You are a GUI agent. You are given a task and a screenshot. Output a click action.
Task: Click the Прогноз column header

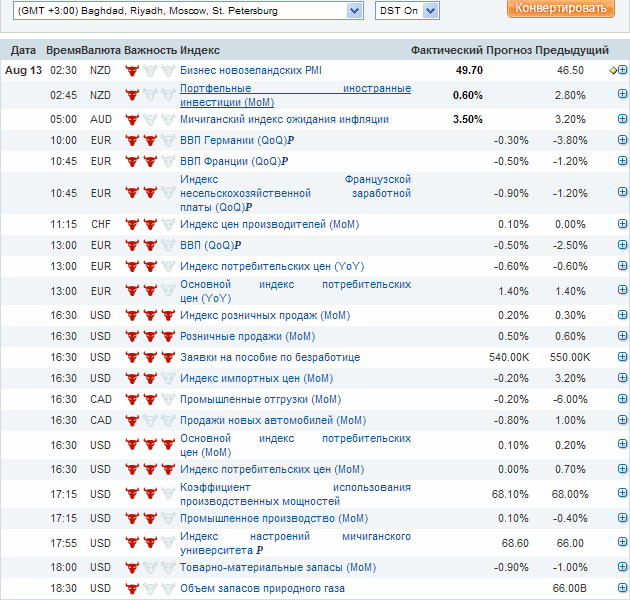click(x=509, y=50)
